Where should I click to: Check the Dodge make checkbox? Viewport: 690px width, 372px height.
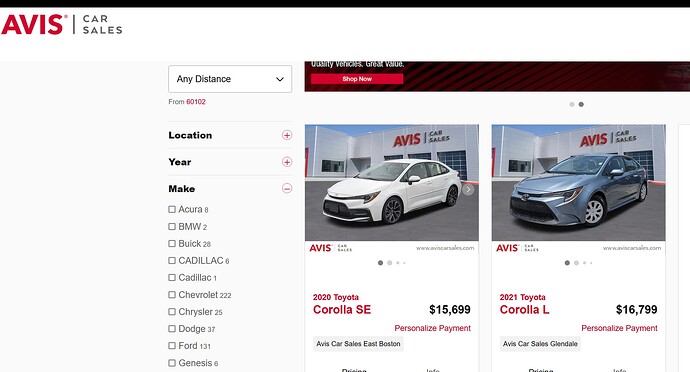172,328
